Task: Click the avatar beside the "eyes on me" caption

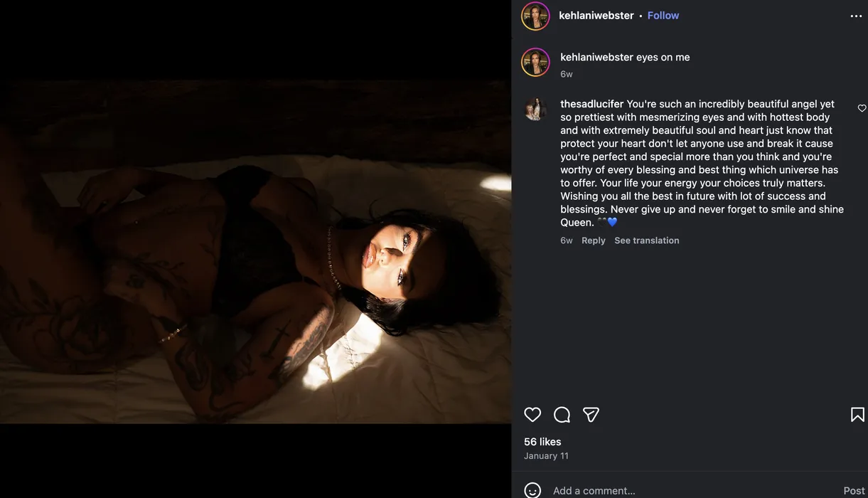Action: tap(535, 63)
